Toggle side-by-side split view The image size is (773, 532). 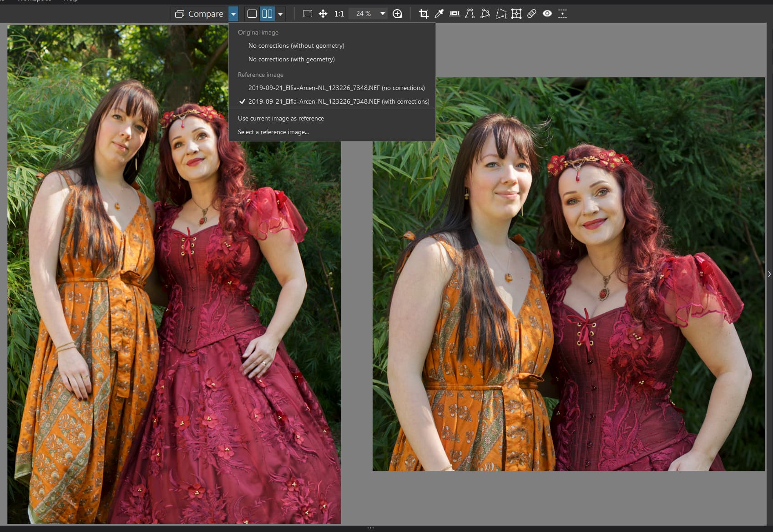click(267, 14)
